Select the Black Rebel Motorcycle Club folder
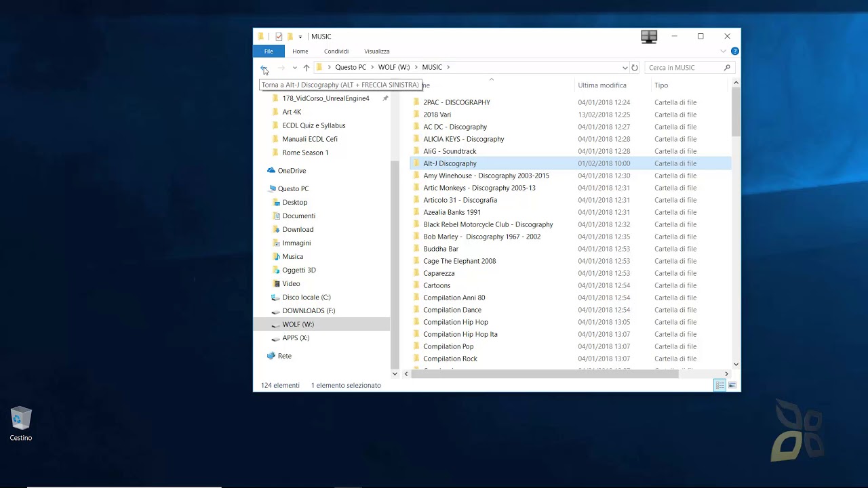Image resolution: width=868 pixels, height=488 pixels. click(488, 224)
